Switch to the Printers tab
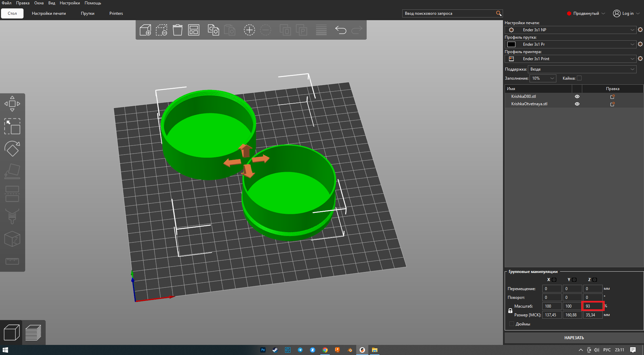 (x=116, y=13)
